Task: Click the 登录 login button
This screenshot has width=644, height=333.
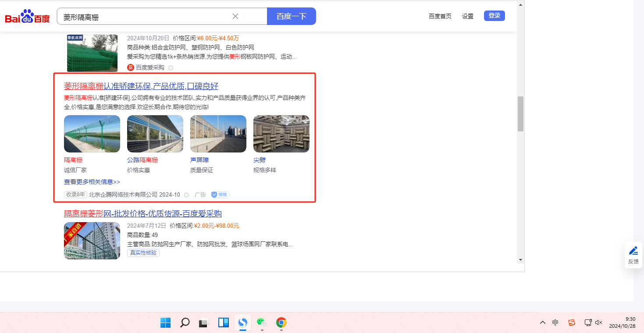Action: pos(494,16)
